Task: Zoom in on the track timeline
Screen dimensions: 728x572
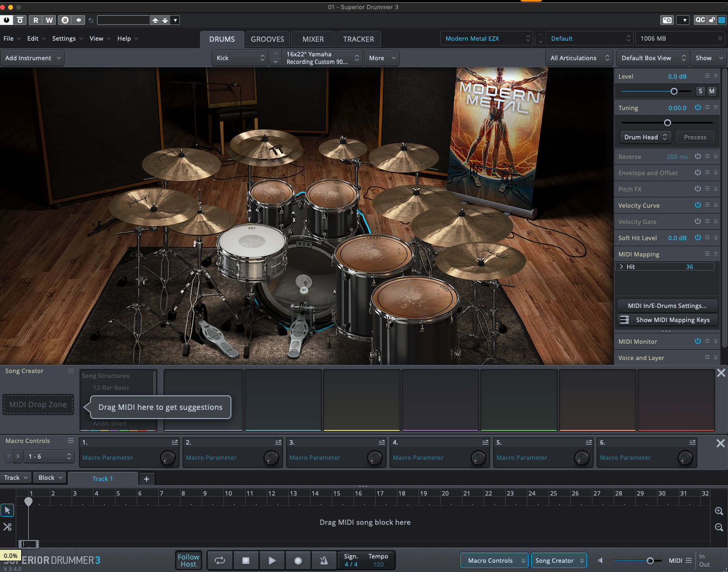Action: pos(719,511)
